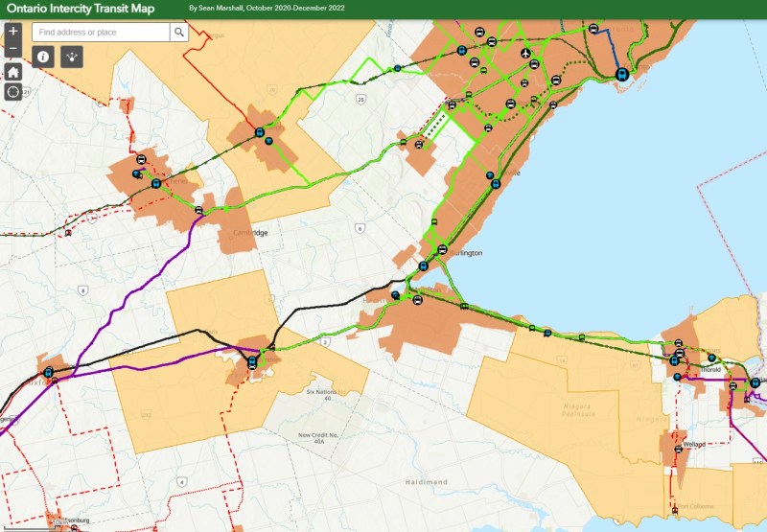
Task: Click the Port Colborne bus marker
Action: point(677,509)
